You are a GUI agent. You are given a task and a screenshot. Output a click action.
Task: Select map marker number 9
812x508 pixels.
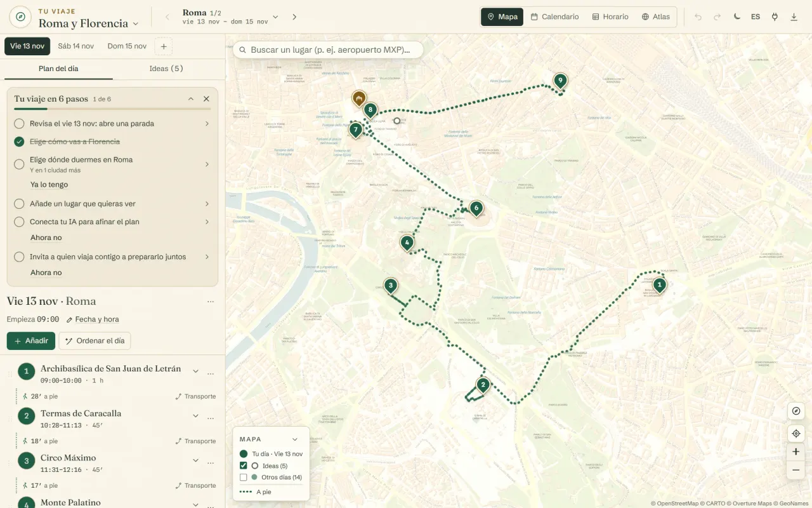tap(560, 81)
